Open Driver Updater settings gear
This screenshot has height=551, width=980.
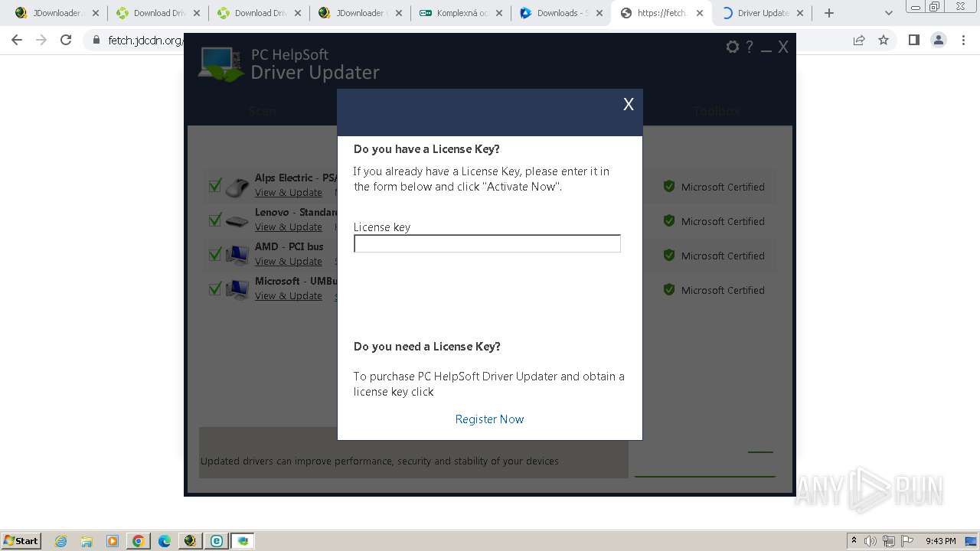click(x=733, y=47)
